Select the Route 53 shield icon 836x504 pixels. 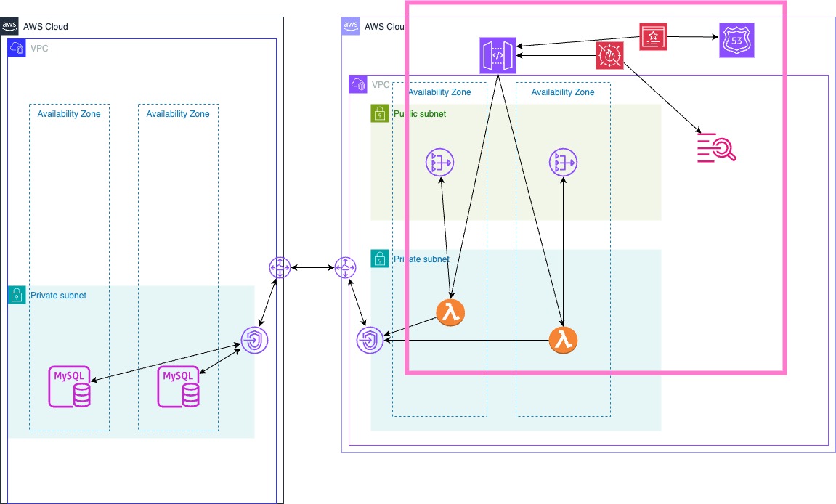[x=736, y=40]
